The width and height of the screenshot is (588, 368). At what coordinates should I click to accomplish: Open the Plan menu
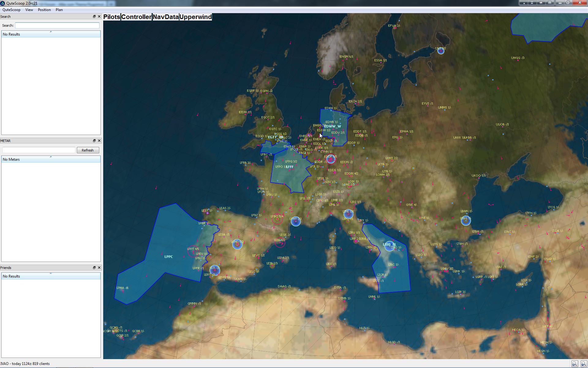(59, 10)
